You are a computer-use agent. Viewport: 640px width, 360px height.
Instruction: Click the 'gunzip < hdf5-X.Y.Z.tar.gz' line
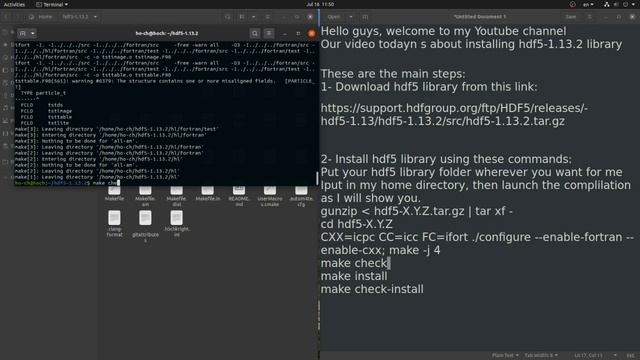(x=416, y=211)
